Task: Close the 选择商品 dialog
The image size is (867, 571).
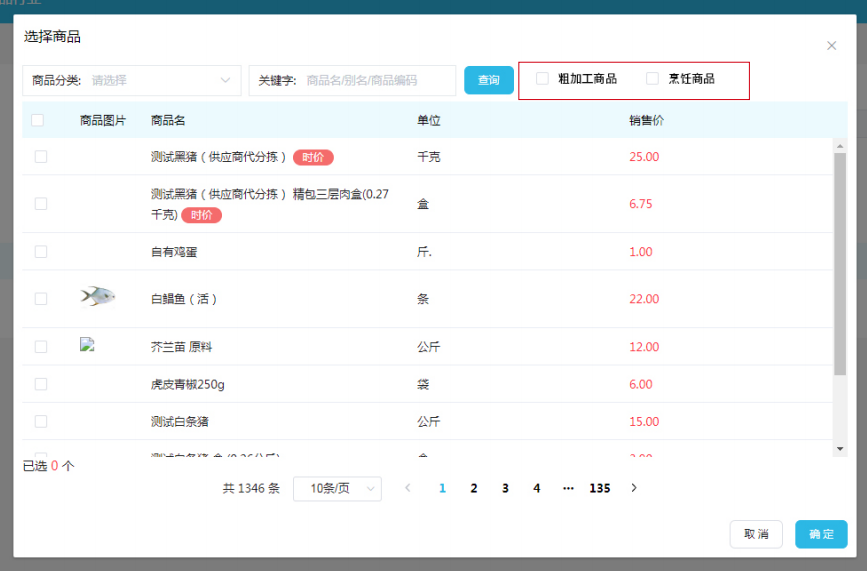Action: click(831, 46)
